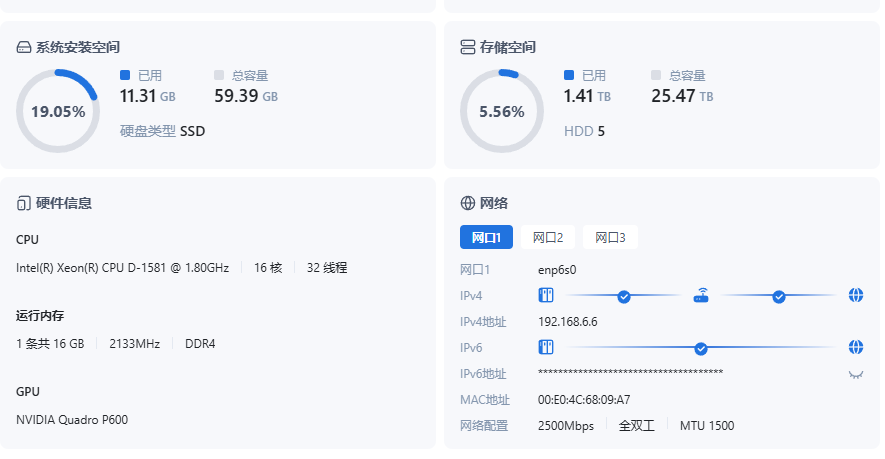Click the 运行内存 label
885x459 pixels.
coord(40,316)
